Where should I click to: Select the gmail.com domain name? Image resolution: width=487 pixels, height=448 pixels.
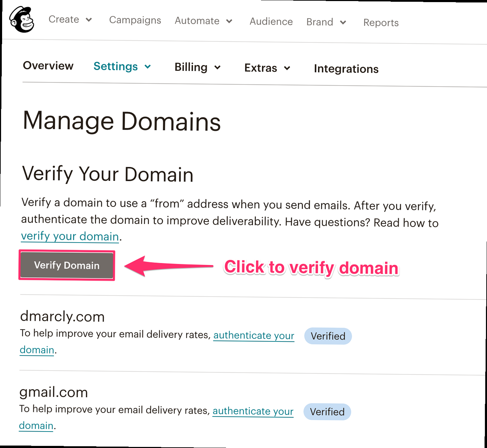tap(54, 392)
